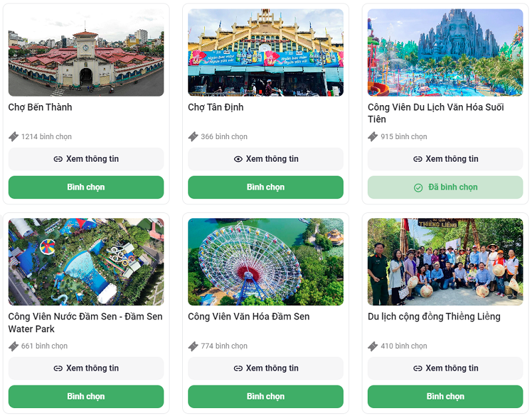Select the Ferris wheel image of Đầm Sen

(265, 262)
